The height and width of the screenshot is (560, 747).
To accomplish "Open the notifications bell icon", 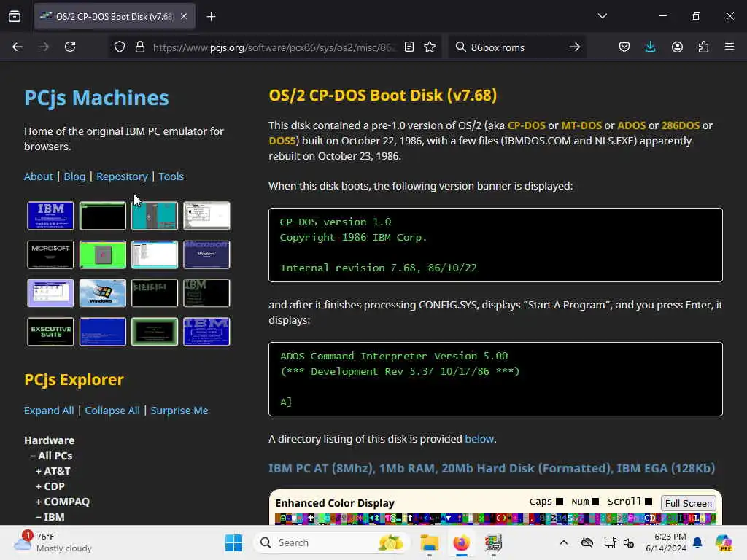I will tap(697, 542).
